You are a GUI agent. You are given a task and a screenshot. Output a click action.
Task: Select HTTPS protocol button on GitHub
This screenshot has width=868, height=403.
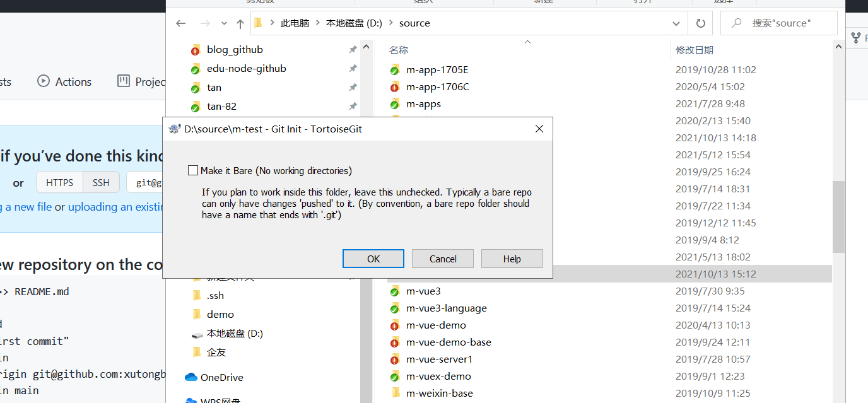click(x=59, y=183)
